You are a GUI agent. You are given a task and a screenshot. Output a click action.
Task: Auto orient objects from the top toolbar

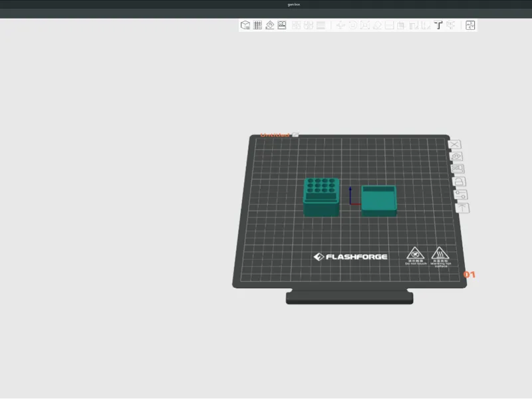coord(270,25)
